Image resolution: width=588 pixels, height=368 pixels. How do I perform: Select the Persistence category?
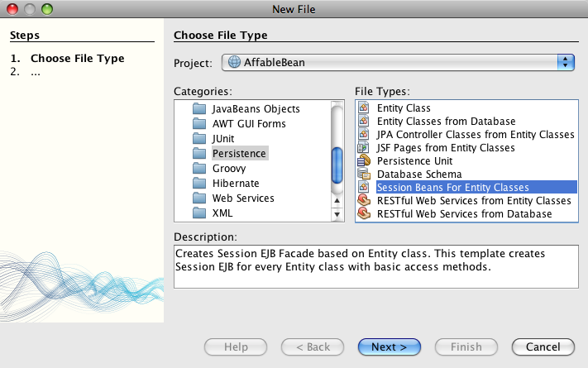(x=239, y=154)
